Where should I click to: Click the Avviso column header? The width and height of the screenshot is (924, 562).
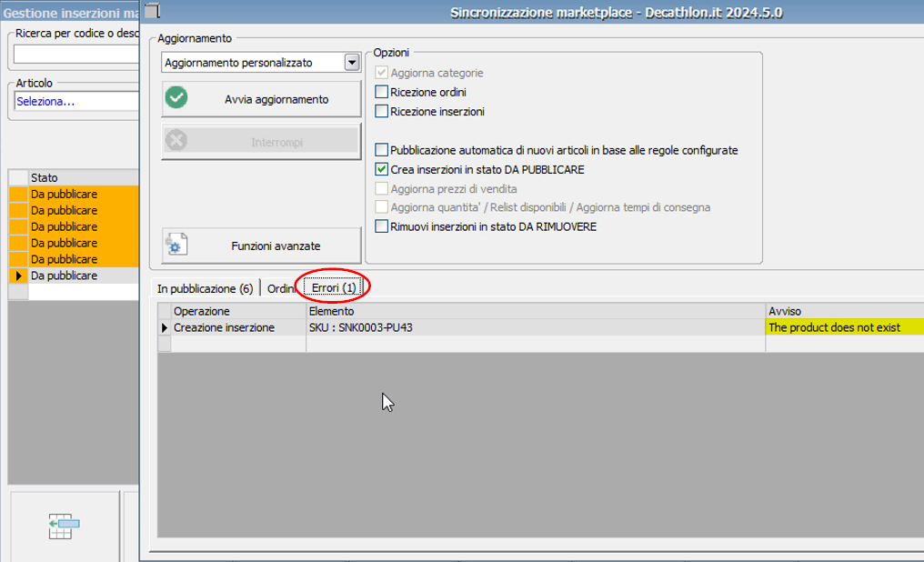(845, 311)
